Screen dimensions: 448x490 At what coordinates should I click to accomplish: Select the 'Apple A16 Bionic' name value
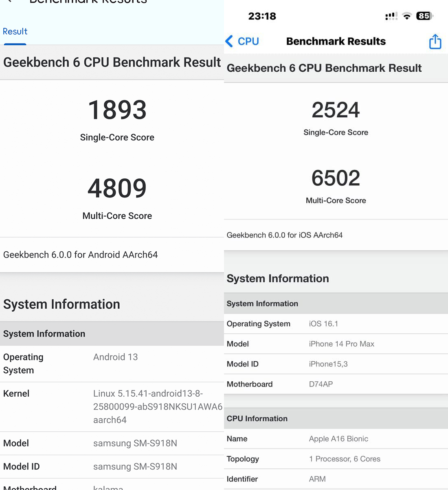(x=339, y=439)
